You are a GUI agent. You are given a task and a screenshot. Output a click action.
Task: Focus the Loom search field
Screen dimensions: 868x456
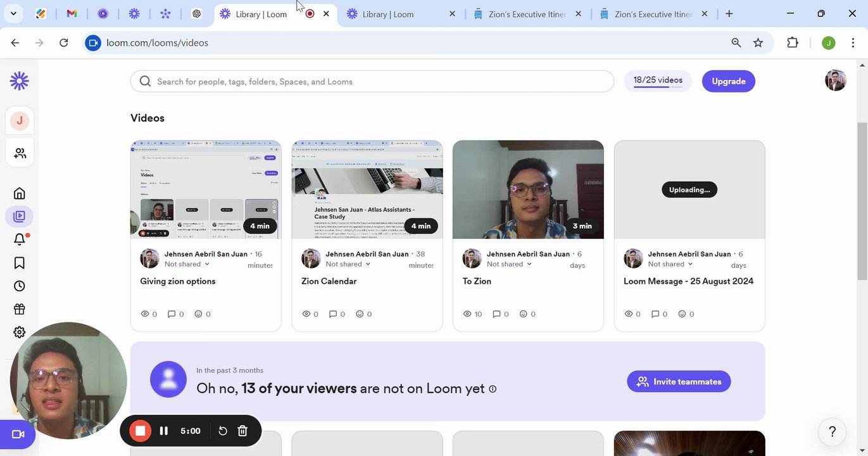pos(372,81)
